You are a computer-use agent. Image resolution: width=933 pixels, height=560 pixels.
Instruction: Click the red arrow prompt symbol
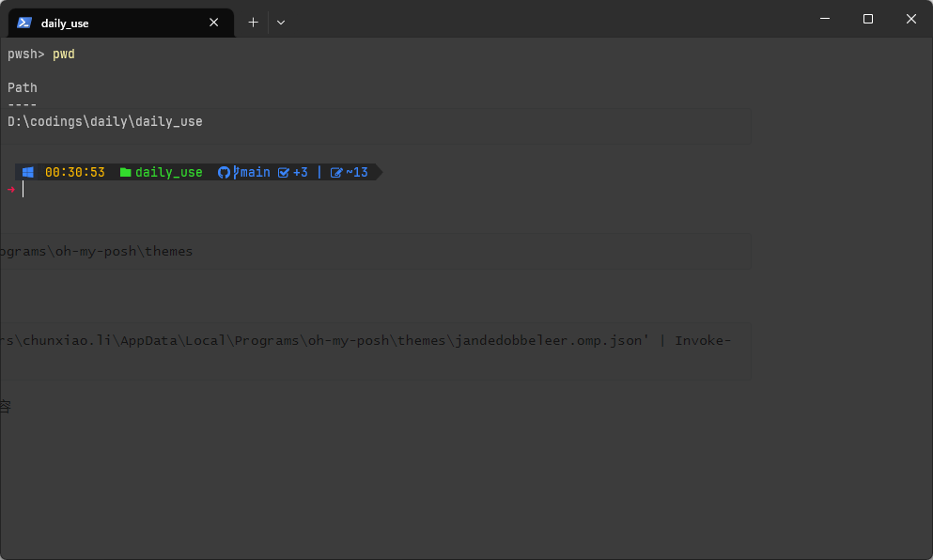click(x=10, y=190)
